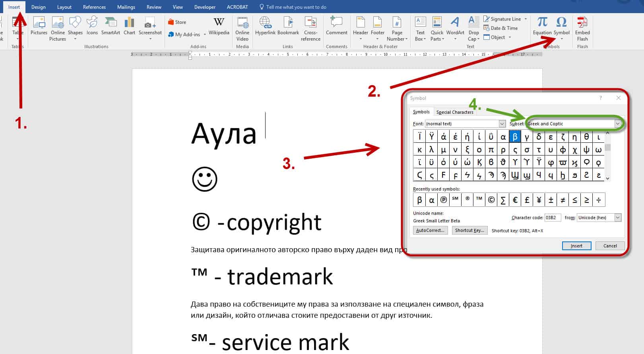
Task: Insert a SmartArt graphic
Action: [111, 26]
